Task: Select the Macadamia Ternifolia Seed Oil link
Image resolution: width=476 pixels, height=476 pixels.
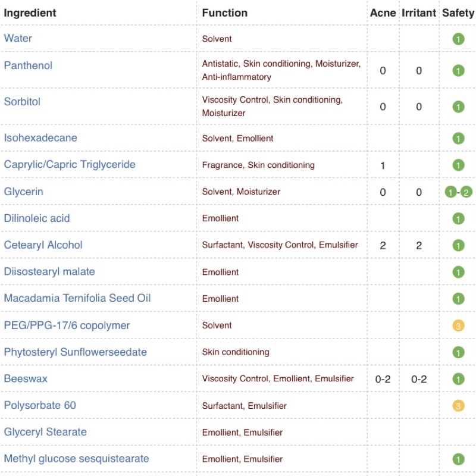Action: click(x=77, y=298)
